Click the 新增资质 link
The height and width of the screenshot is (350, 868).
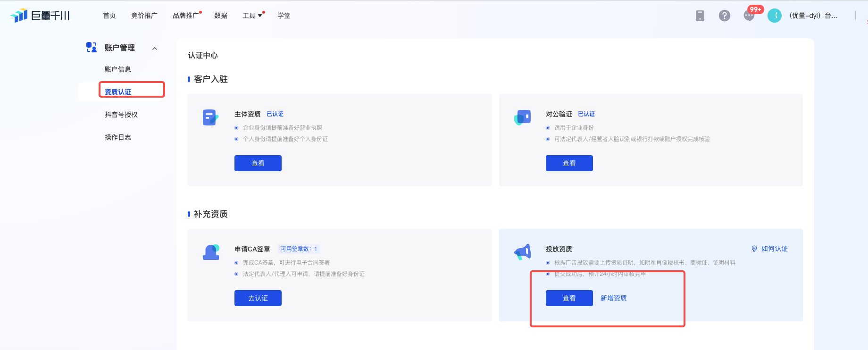pos(613,298)
